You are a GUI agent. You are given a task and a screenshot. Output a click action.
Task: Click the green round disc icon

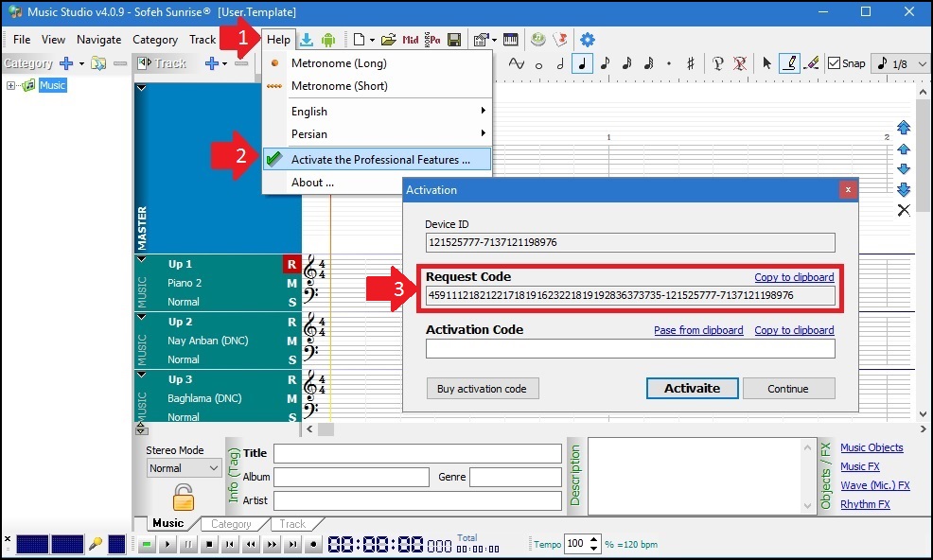537,40
